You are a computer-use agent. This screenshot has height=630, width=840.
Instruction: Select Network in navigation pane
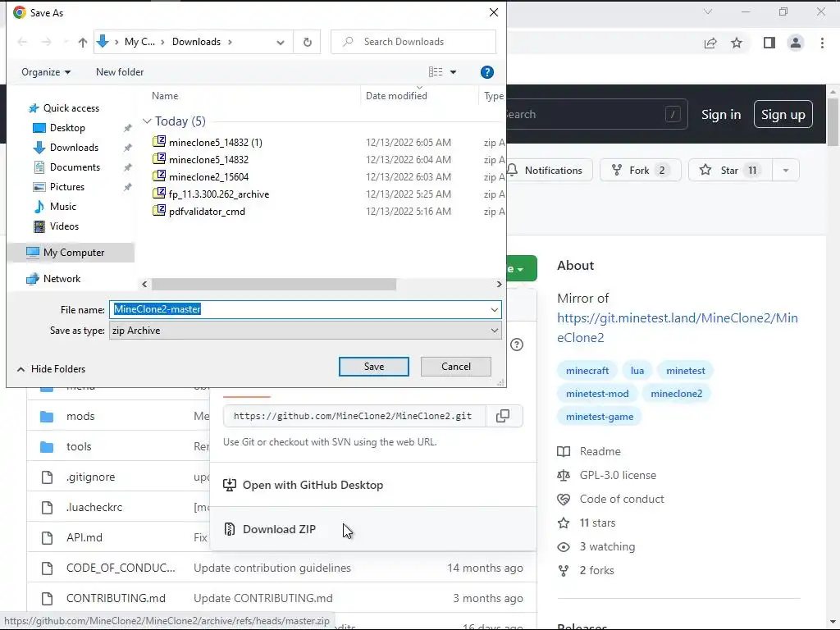tap(62, 279)
